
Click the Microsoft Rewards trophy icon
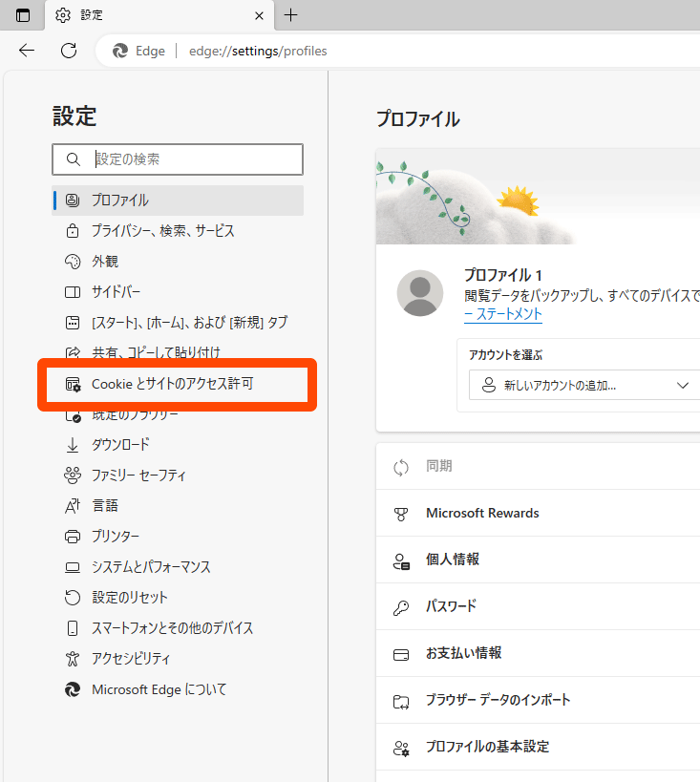402,514
